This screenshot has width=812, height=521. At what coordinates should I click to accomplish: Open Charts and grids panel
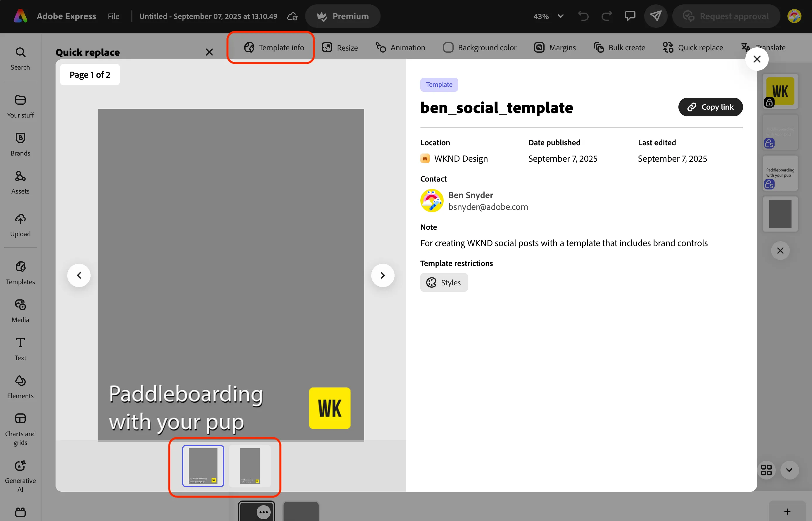pyautogui.click(x=20, y=429)
